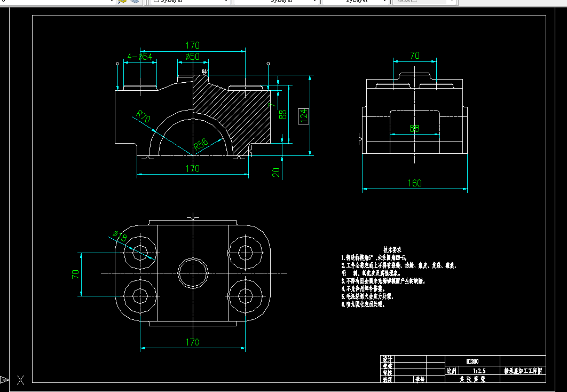
Task: Select the R70 radius dimension text
Action: tap(143, 116)
